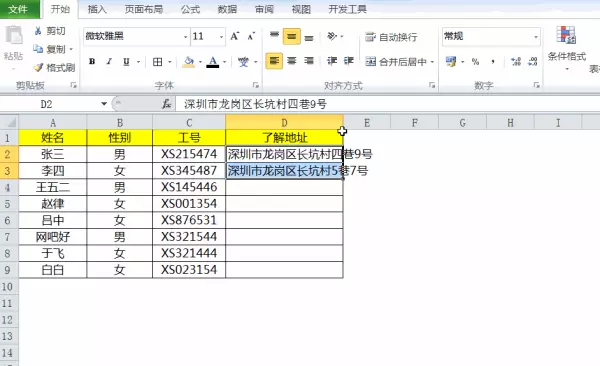Viewport: 600px width, 366px height.
Task: Set top vertical alignment
Action: click(x=274, y=36)
